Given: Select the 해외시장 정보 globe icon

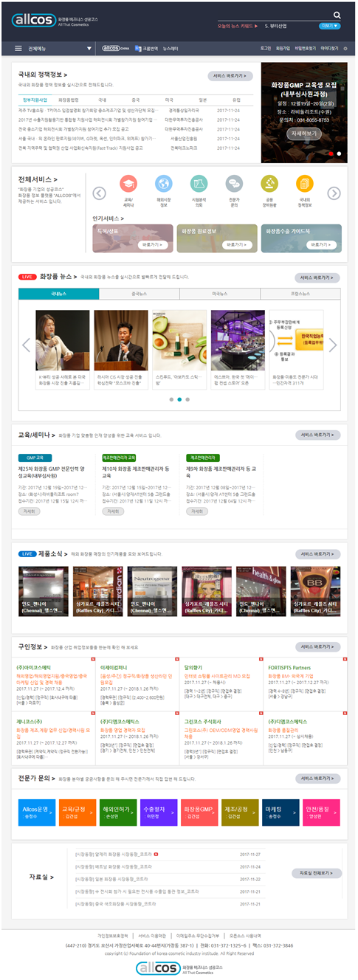Looking at the screenshot, I should [x=163, y=183].
